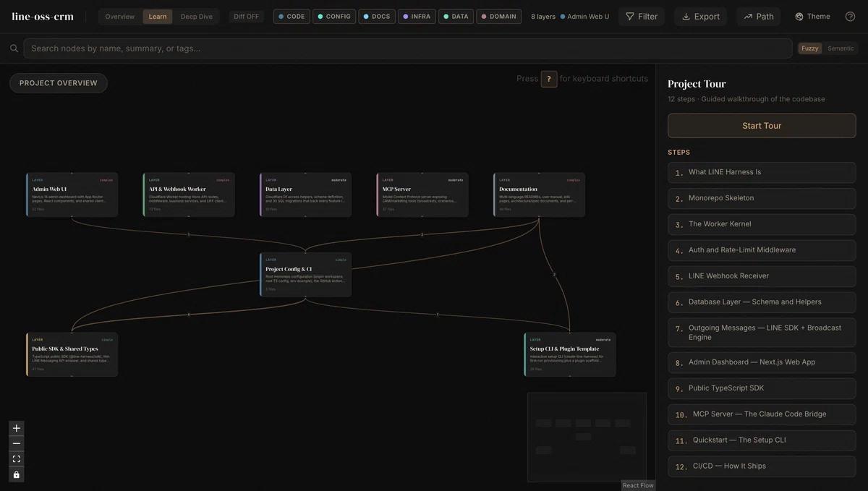The height and width of the screenshot is (491, 868).
Task: Open step Database Layer Schema and Helpers
Action: [x=762, y=302]
